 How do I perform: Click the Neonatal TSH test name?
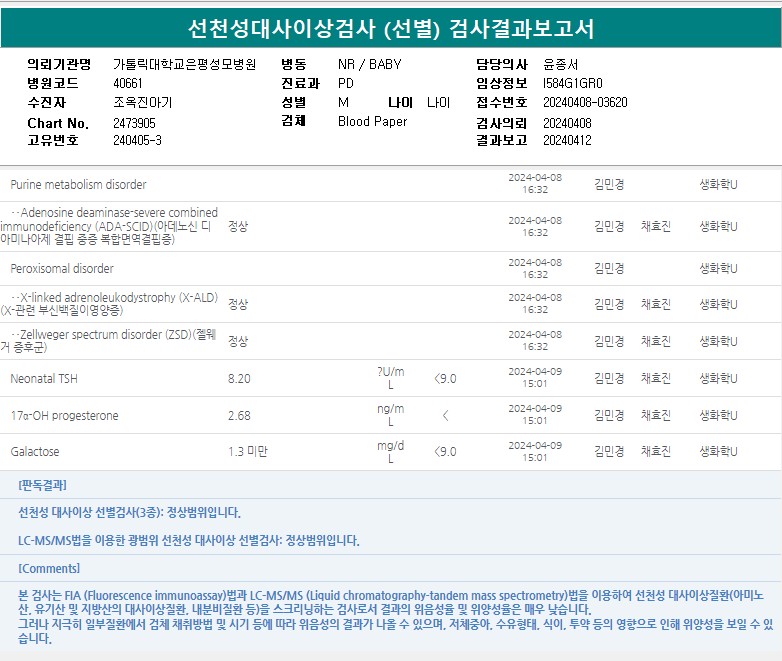[44, 379]
